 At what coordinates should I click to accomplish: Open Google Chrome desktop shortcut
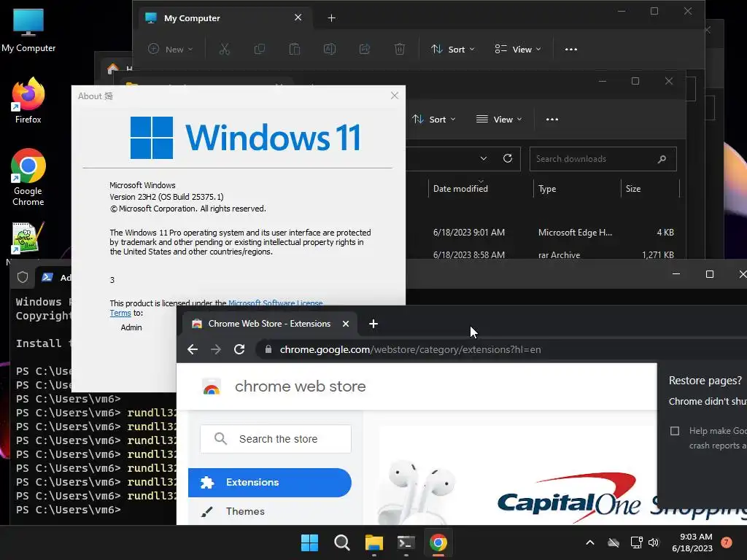[x=28, y=177]
